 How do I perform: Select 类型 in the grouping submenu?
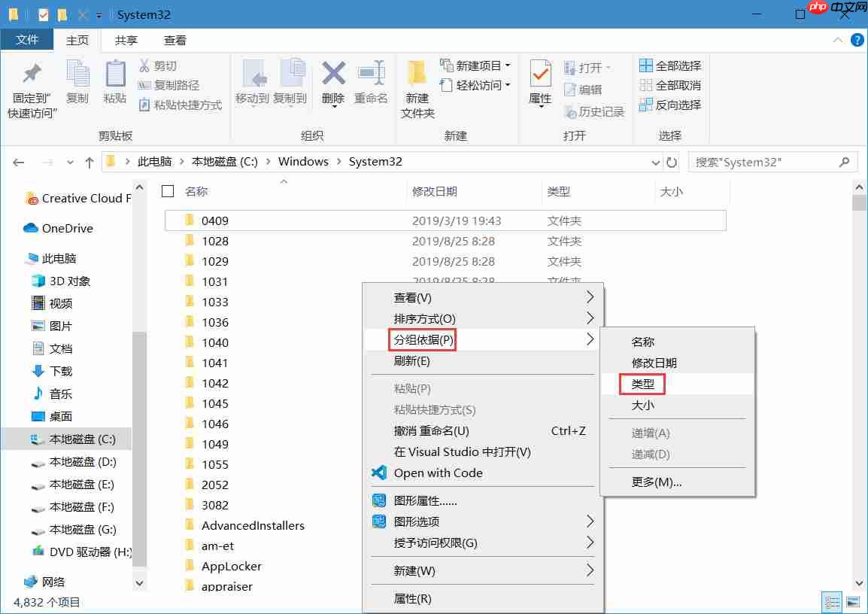[x=643, y=384]
